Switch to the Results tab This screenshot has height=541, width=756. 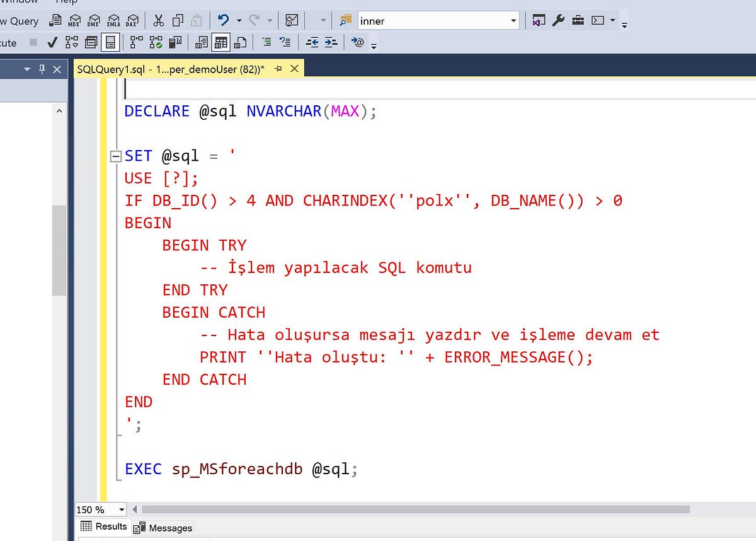pos(103,526)
